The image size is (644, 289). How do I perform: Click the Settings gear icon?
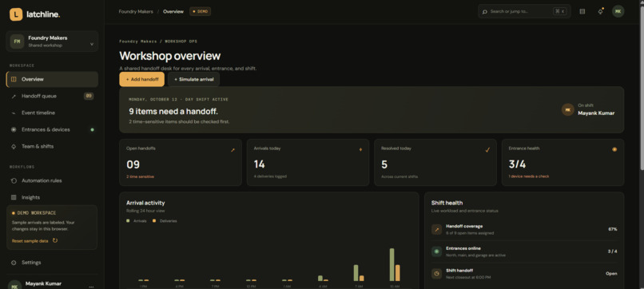coord(14,263)
